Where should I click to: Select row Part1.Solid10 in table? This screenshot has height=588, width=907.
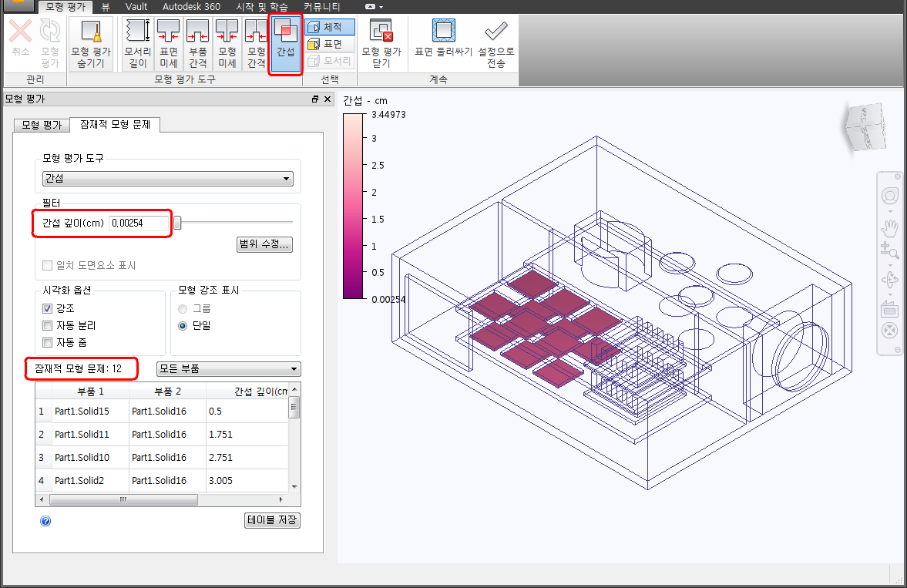coord(161,458)
